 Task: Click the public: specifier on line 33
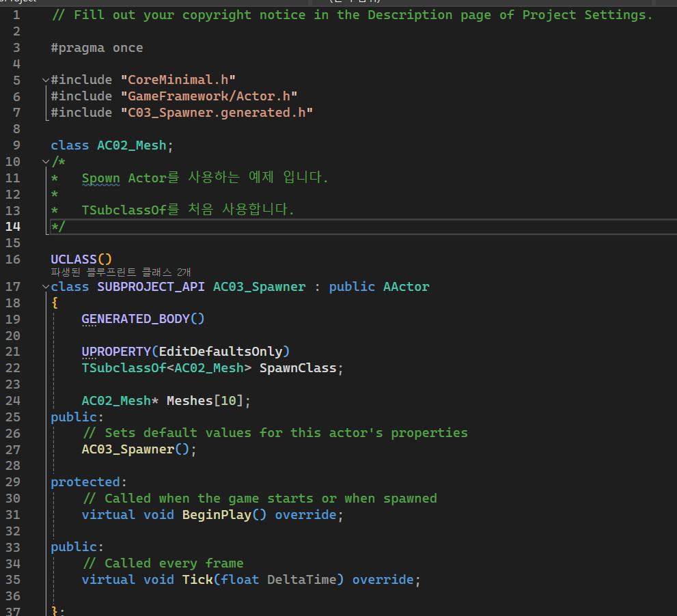coord(77,547)
